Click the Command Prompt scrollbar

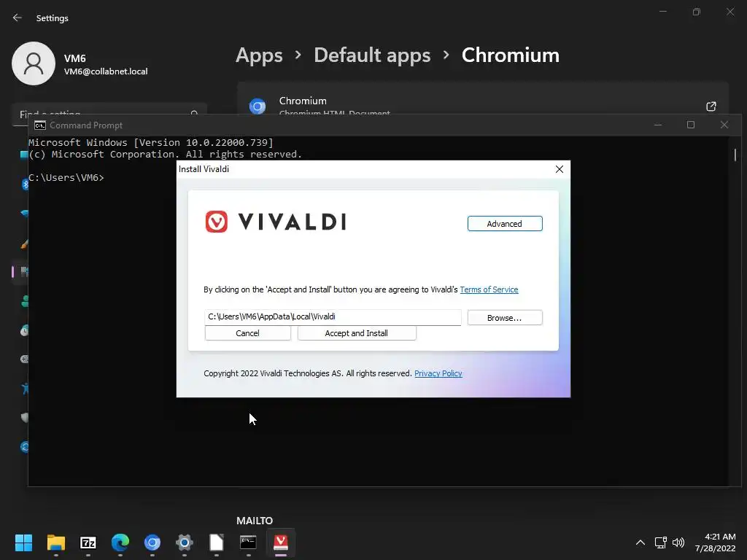pyautogui.click(x=735, y=155)
